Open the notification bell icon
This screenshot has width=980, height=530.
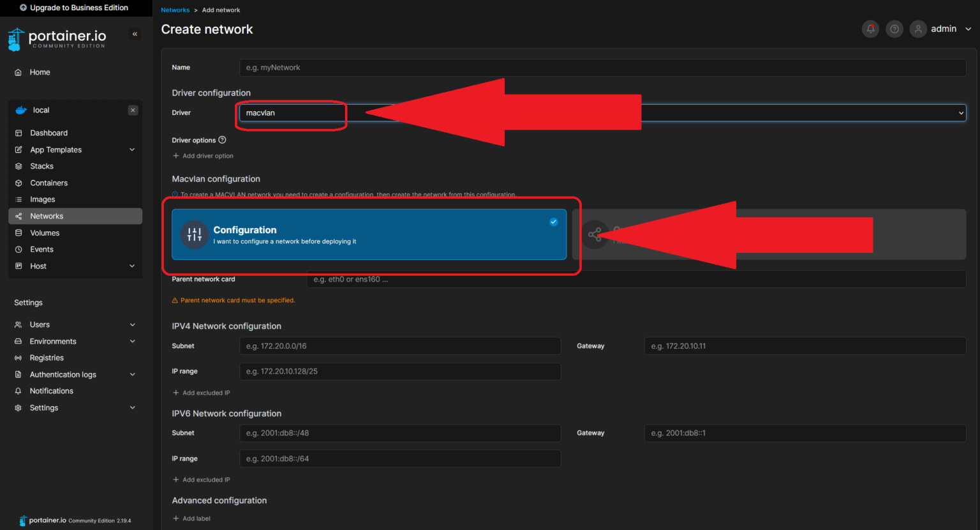point(870,28)
